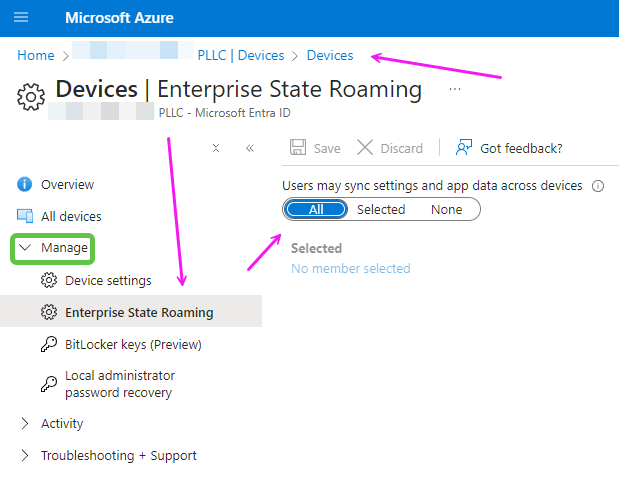Open Overview in sidebar
Image resolution: width=619 pixels, height=491 pixels.
tap(68, 184)
